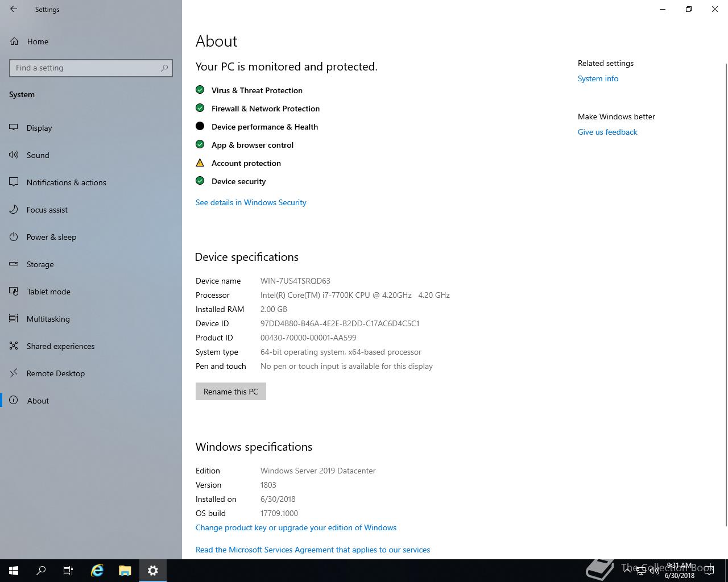Open Tablet mode settings
The image size is (728, 582).
pos(91,292)
